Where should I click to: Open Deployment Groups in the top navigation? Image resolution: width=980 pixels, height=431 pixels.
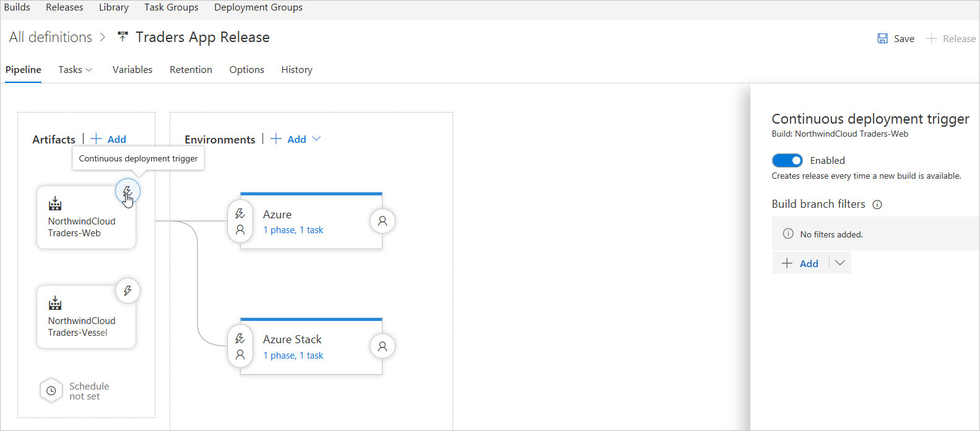258,7
